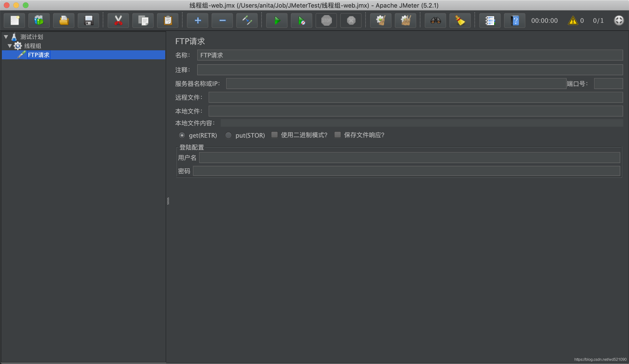Open Help with question mark icon

pyautogui.click(x=515, y=20)
